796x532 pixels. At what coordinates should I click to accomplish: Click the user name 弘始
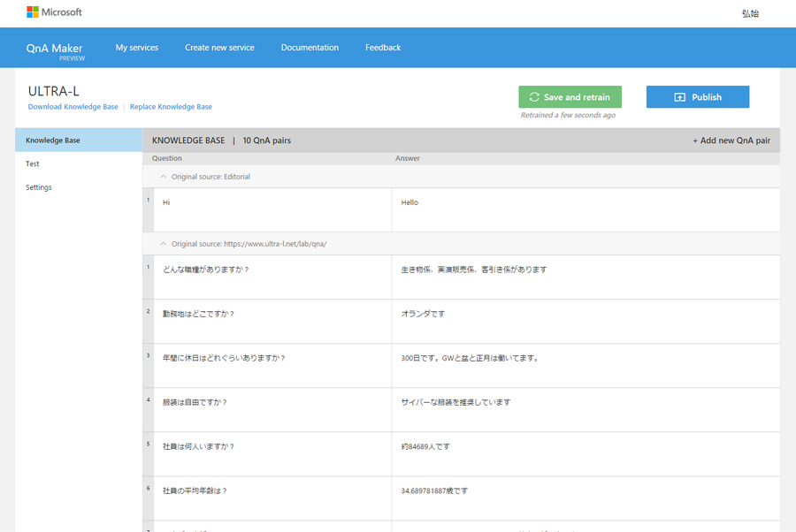[750, 13]
